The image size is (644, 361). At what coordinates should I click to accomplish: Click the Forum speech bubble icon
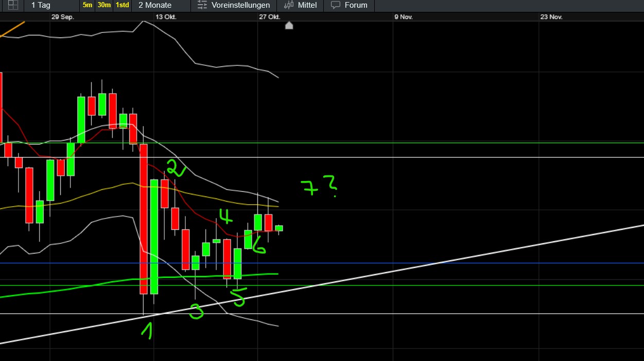(336, 5)
